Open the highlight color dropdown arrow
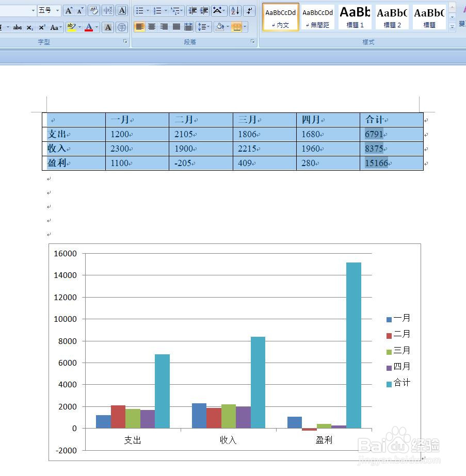The image size is (466, 476). click(80, 28)
